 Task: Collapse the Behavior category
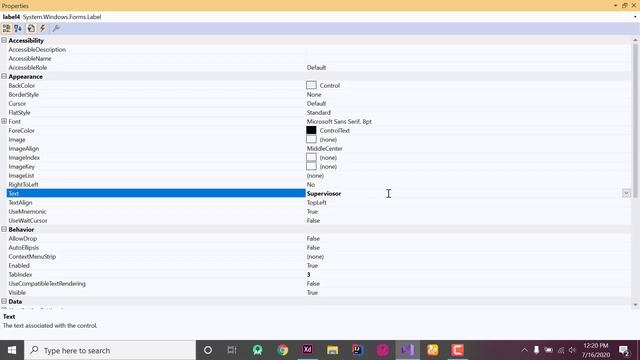[4, 229]
